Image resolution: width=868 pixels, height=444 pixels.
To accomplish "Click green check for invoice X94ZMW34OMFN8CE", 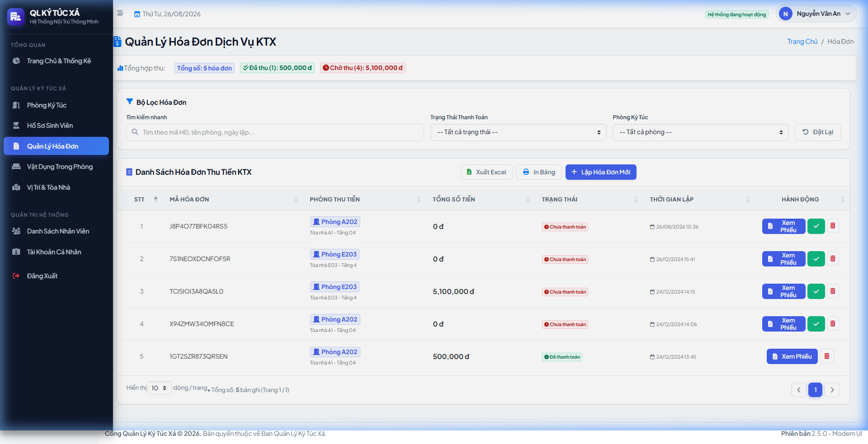I will point(816,324).
